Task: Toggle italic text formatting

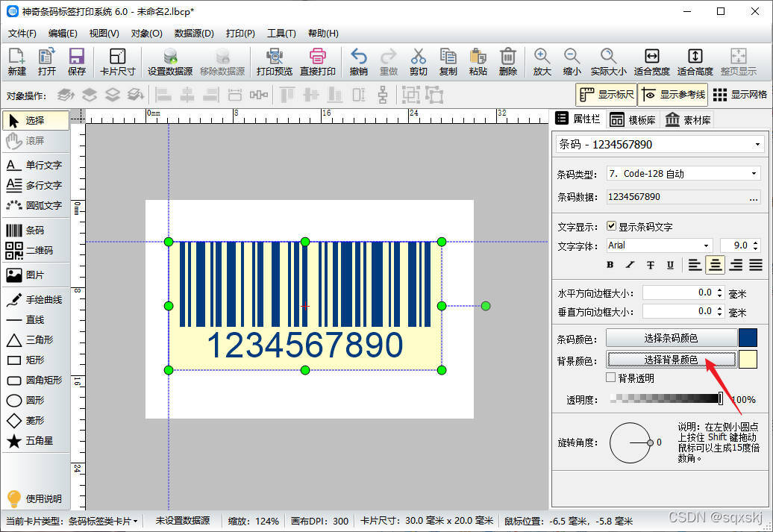Action: (630, 265)
